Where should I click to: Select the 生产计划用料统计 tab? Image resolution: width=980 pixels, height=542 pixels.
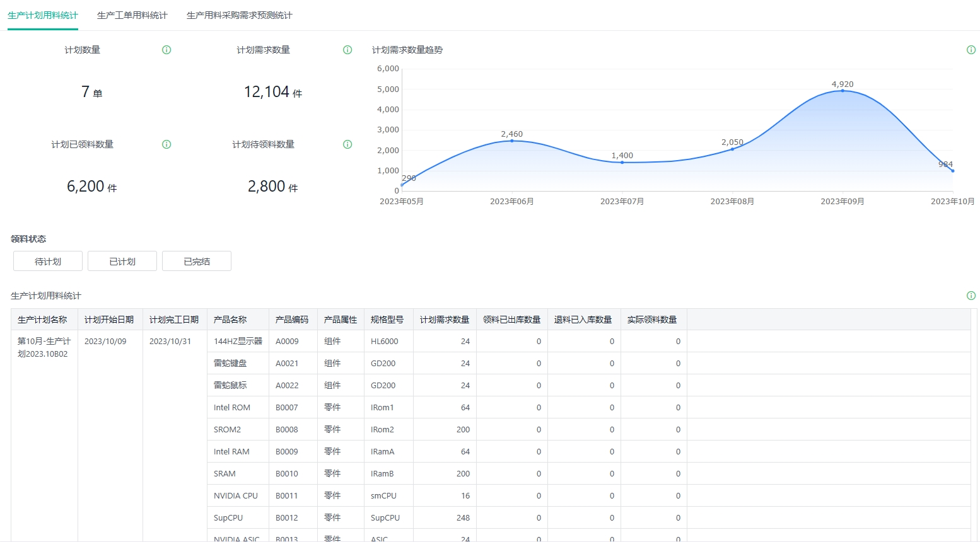coord(43,15)
